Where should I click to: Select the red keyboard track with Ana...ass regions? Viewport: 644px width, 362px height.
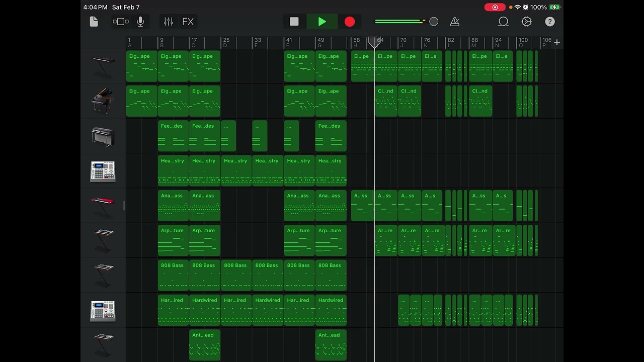tap(103, 206)
